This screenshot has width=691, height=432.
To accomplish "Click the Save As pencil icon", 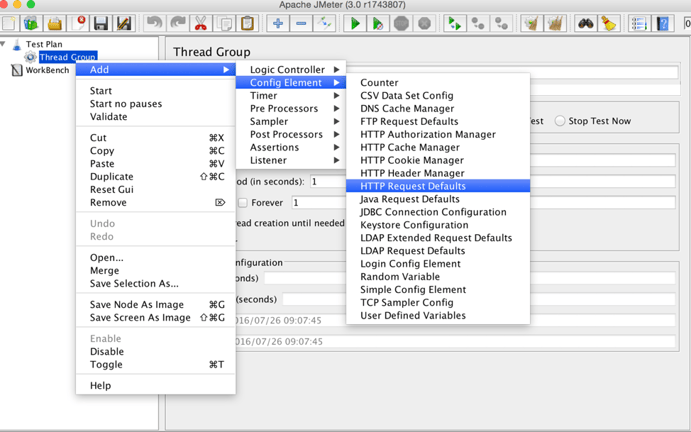I will tap(124, 23).
